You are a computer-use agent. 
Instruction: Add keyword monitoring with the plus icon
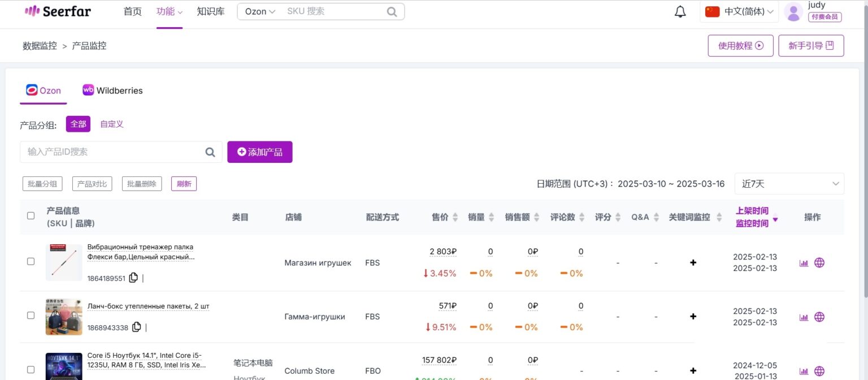(x=693, y=262)
